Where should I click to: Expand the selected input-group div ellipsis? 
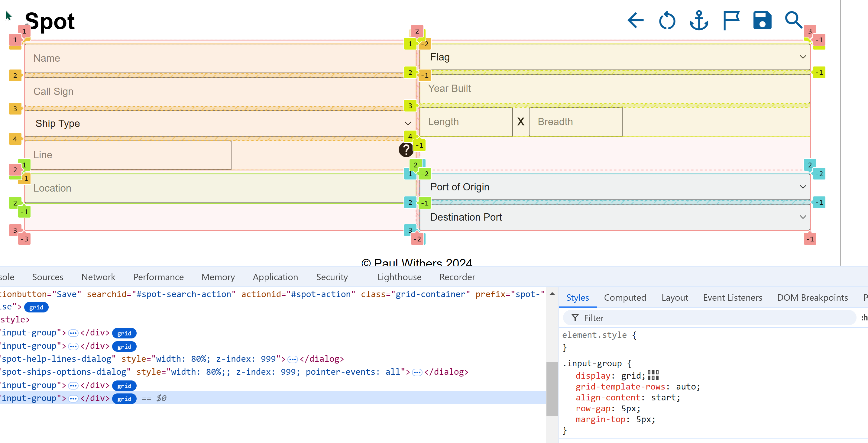(73, 399)
